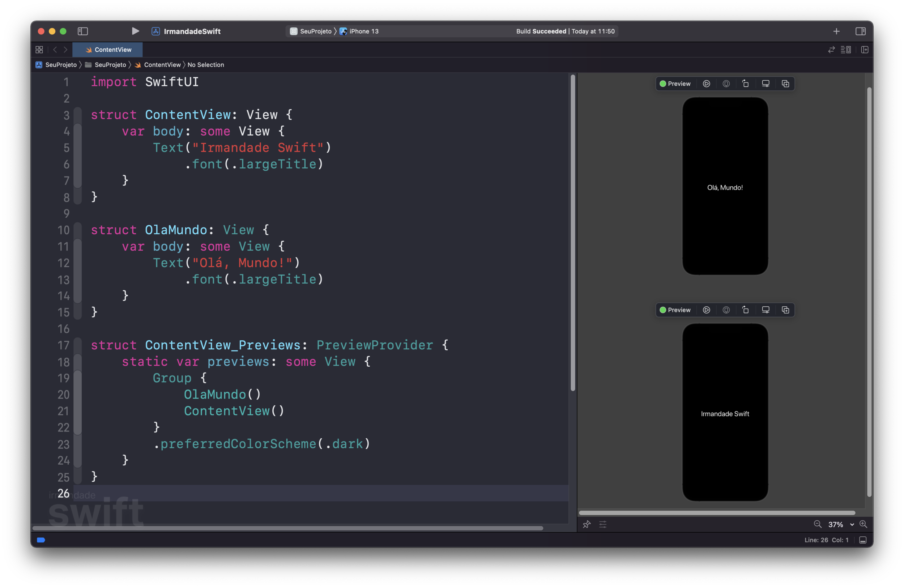
Task: Duplicate the bottom preview
Action: pos(785,310)
